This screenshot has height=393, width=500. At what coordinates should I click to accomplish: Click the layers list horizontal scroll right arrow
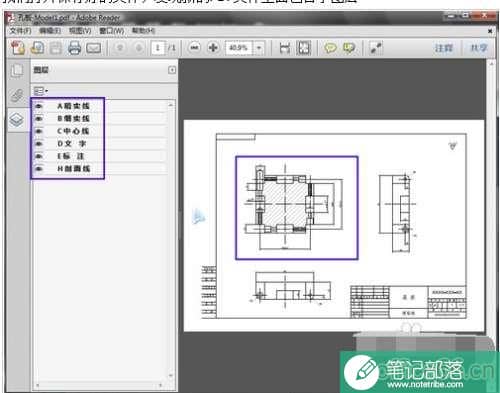pos(160,385)
